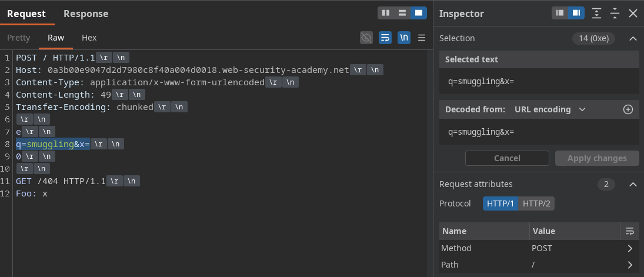This screenshot has width=644, height=277.
Task: Add another decoding layer with plus icon
Action: pyautogui.click(x=628, y=109)
